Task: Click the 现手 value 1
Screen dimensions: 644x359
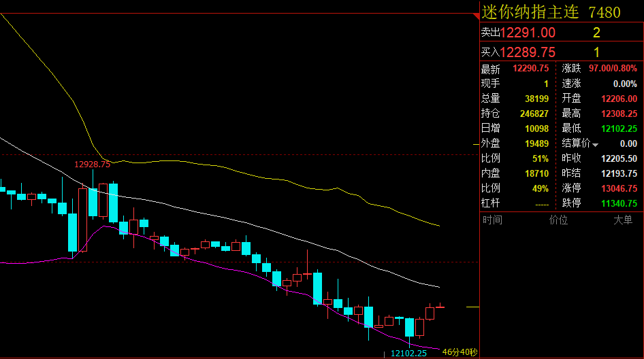Action: pyautogui.click(x=546, y=84)
